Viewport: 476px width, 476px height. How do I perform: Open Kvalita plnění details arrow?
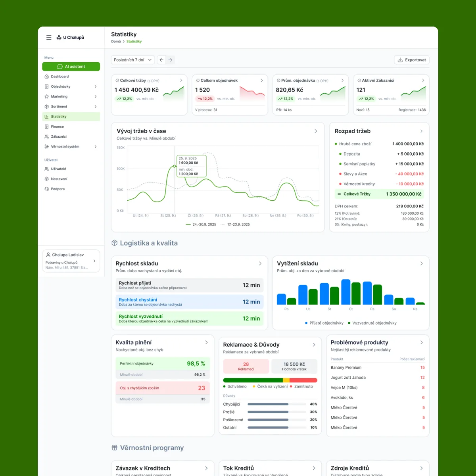tap(206, 342)
